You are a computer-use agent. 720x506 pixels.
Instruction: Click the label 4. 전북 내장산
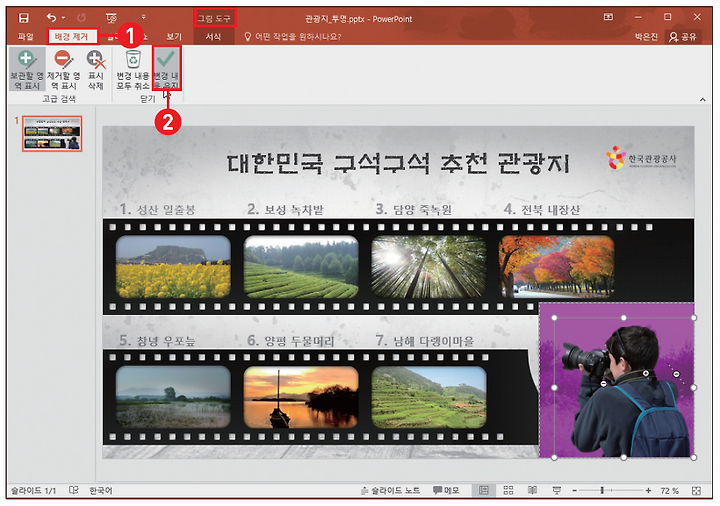542,209
